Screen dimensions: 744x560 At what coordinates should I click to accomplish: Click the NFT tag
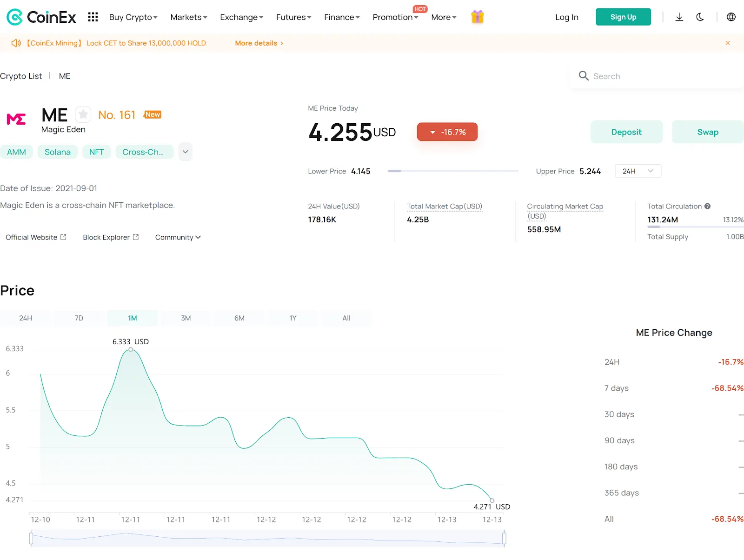(x=97, y=152)
